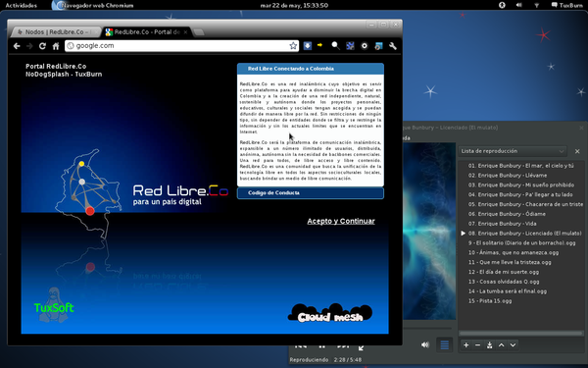Viewport: 588px width, 368px height.
Task: Go back with the Chromium back arrow
Action: [x=17, y=46]
